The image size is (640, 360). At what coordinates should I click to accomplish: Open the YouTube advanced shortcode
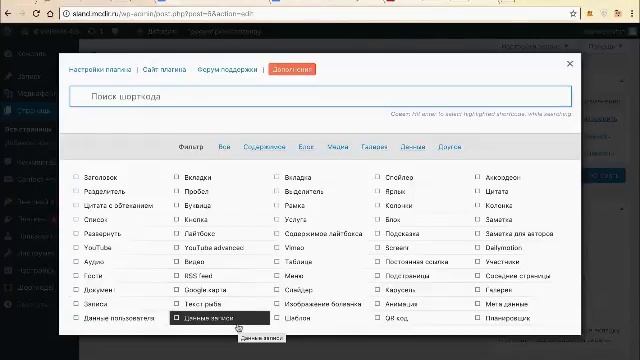pos(214,248)
